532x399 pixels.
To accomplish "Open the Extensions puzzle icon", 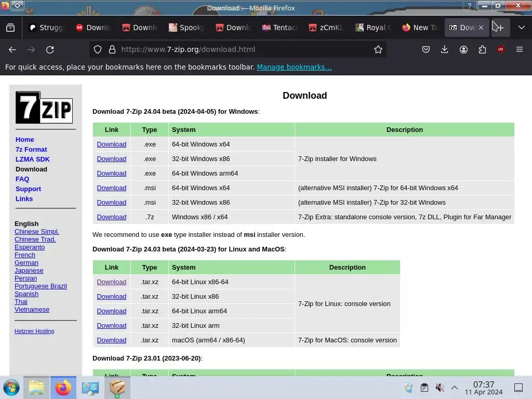I will (482, 49).
